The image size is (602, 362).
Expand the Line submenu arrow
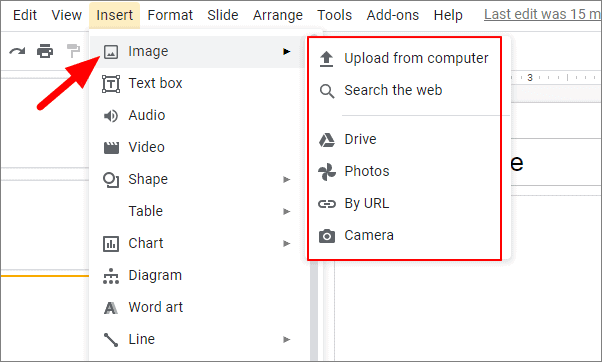point(286,339)
